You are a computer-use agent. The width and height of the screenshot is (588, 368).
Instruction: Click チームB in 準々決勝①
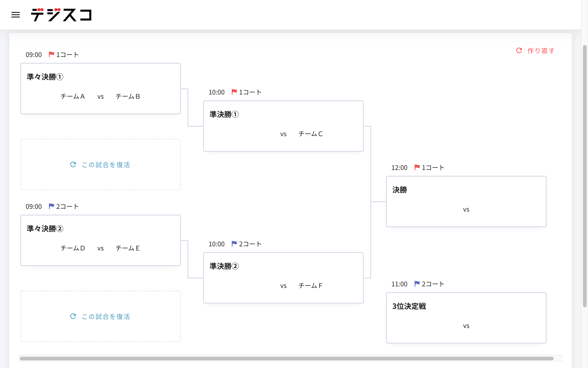(128, 97)
